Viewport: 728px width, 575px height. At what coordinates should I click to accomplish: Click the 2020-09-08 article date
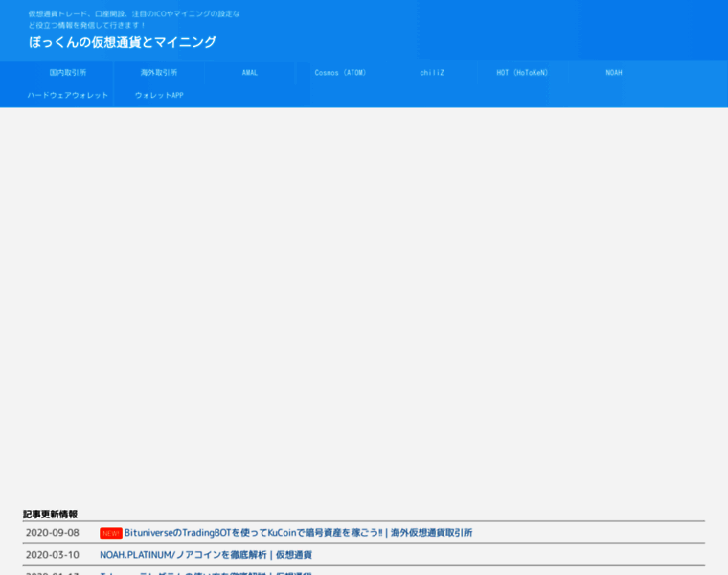[52, 533]
